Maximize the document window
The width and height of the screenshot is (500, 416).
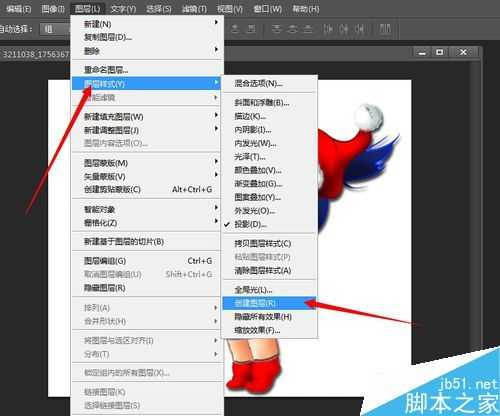pos(440,52)
